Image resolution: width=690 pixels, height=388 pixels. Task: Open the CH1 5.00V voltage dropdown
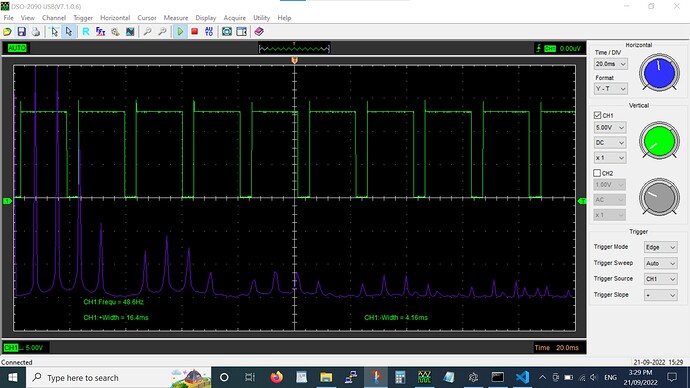(609, 128)
